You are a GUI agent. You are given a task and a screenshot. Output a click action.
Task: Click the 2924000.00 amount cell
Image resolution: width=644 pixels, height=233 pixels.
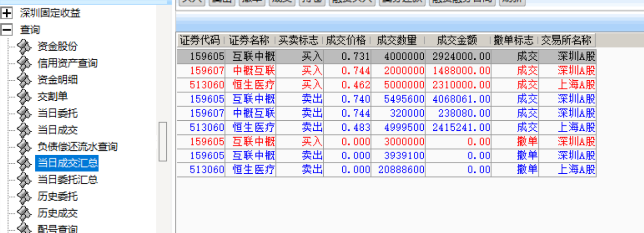tap(458, 56)
